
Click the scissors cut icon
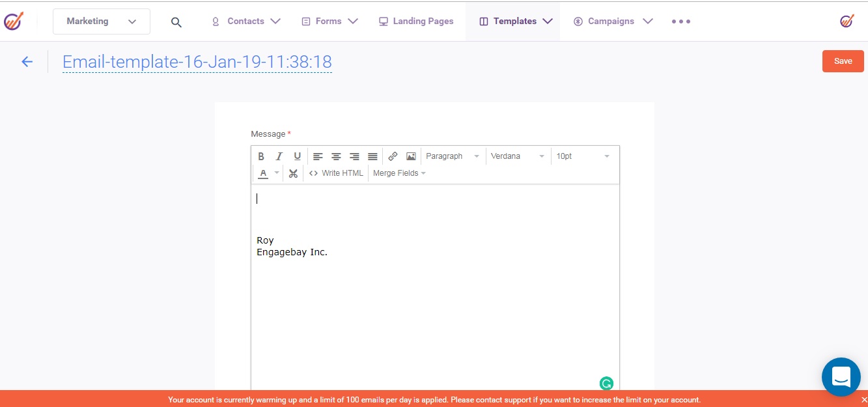pyautogui.click(x=293, y=173)
